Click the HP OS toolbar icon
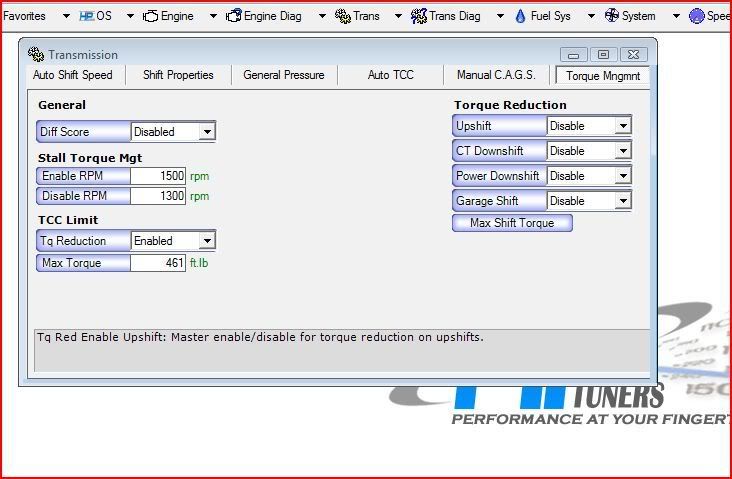Image resolution: width=732 pixels, height=479 pixels. pyautogui.click(x=87, y=16)
